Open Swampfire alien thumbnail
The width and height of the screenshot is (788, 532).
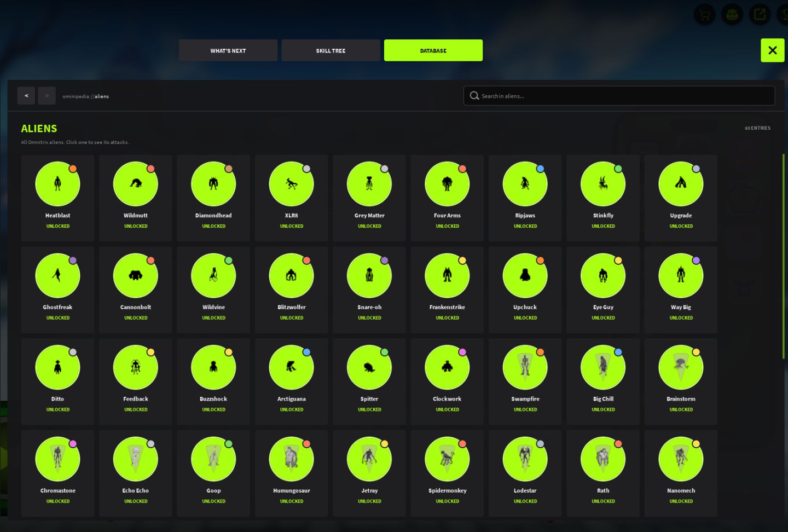(x=525, y=367)
